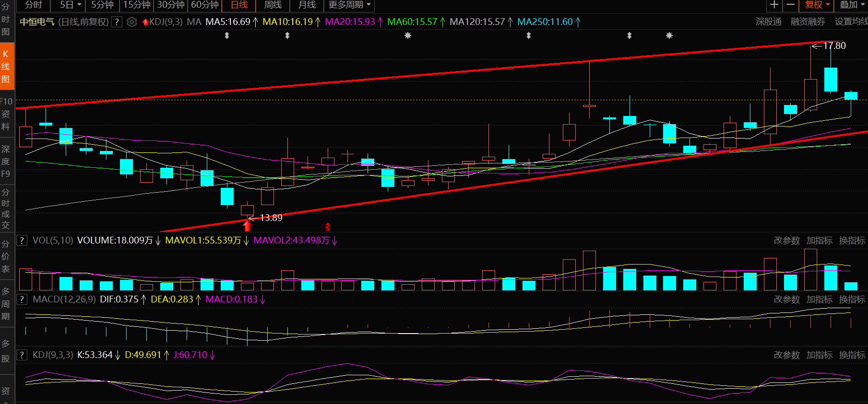Switch to 日线 daily period tab

pyautogui.click(x=239, y=5)
